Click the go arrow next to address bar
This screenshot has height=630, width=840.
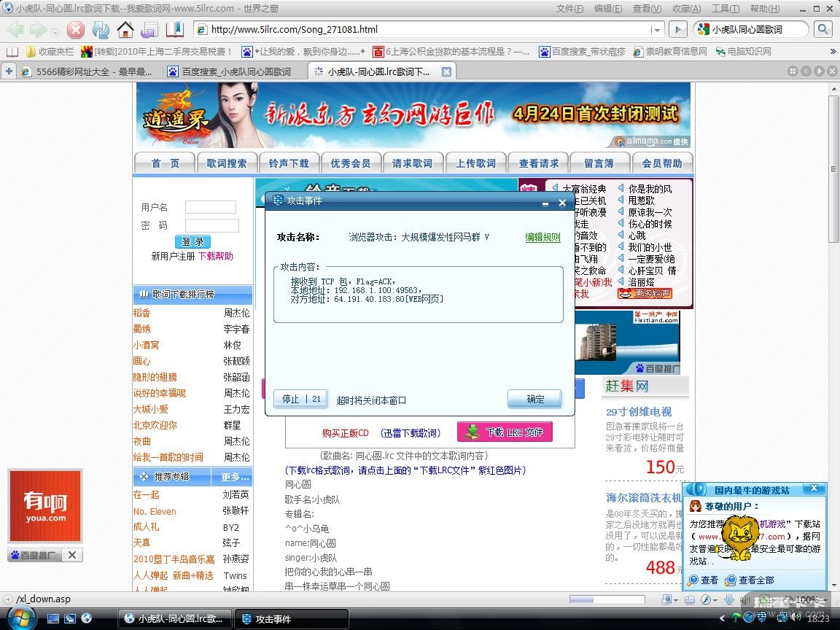point(678,29)
